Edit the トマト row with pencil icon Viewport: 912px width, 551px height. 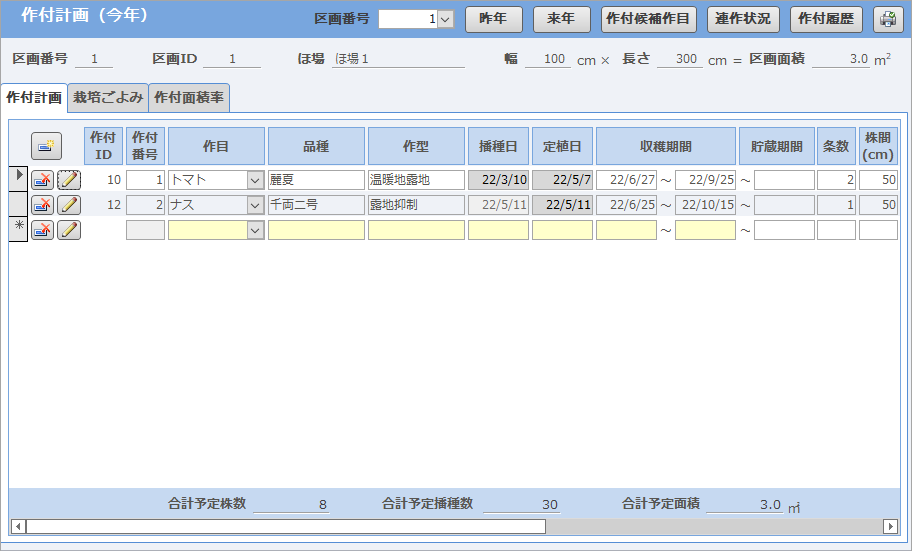(x=69, y=180)
